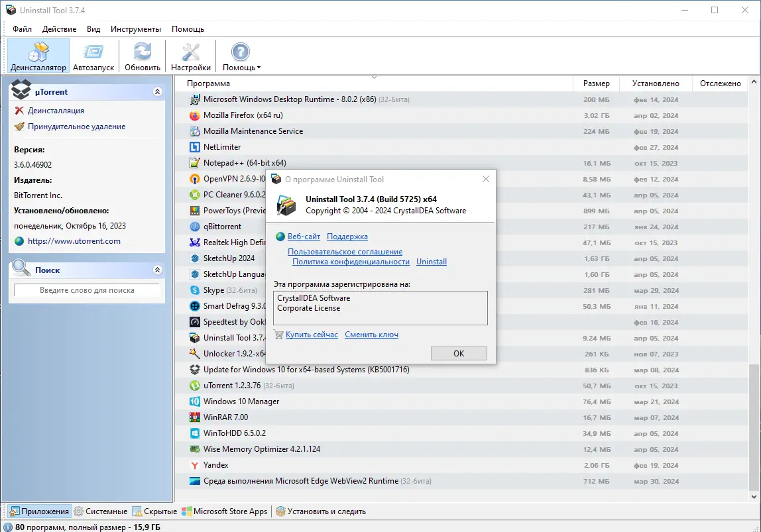Open the Поддержка link
The image size is (761, 532).
(347, 237)
